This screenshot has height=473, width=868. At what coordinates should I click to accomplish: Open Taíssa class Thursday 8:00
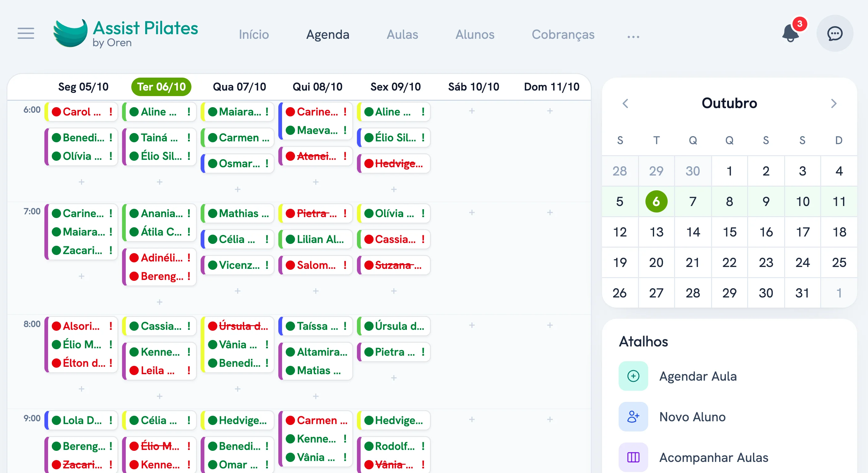(x=316, y=326)
